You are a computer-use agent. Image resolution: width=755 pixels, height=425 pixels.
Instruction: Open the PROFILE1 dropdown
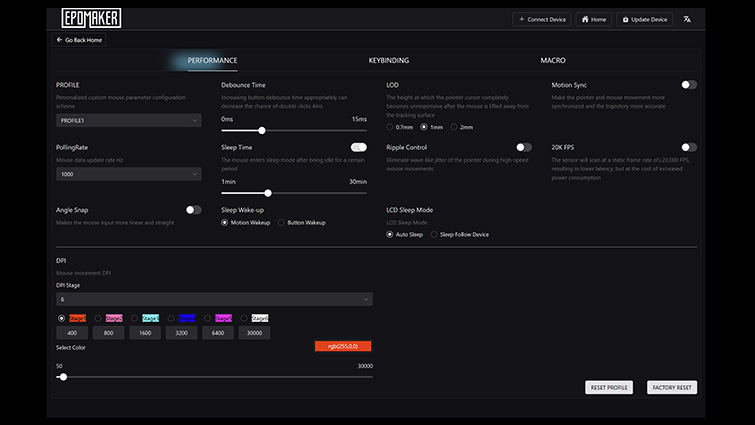(x=129, y=120)
